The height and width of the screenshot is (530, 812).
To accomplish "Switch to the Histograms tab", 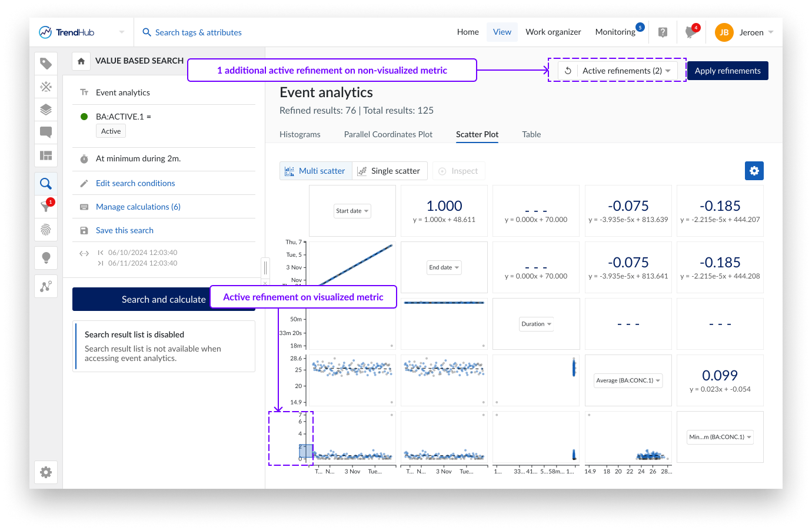I will [300, 134].
